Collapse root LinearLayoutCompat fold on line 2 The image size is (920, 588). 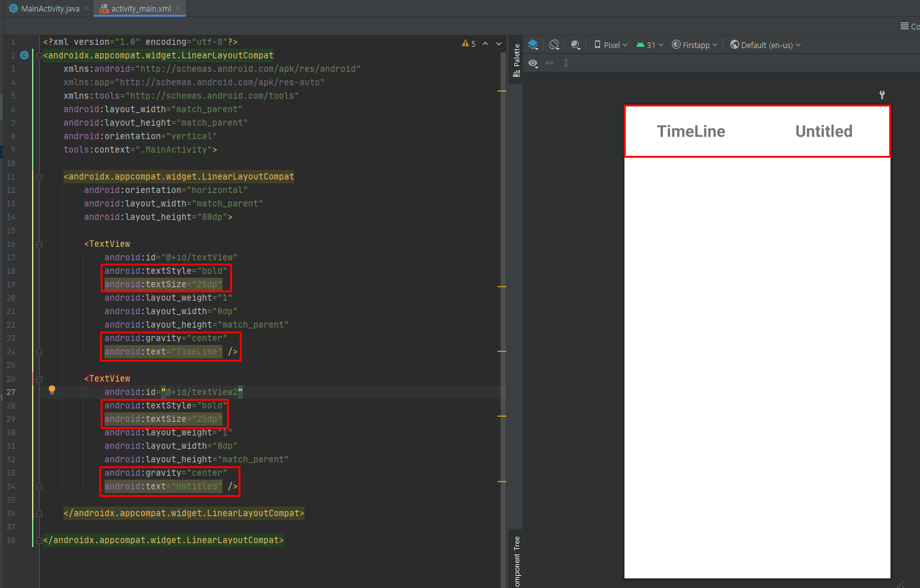tap(39, 56)
